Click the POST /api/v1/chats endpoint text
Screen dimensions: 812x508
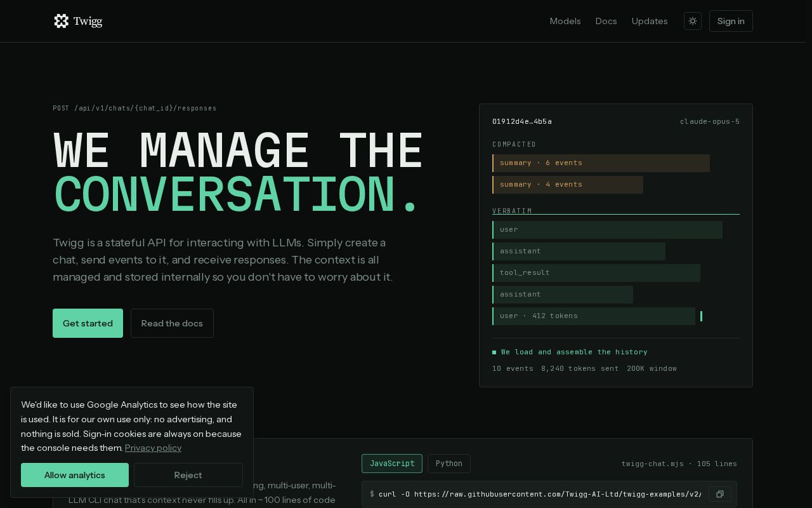pyautogui.click(x=134, y=108)
